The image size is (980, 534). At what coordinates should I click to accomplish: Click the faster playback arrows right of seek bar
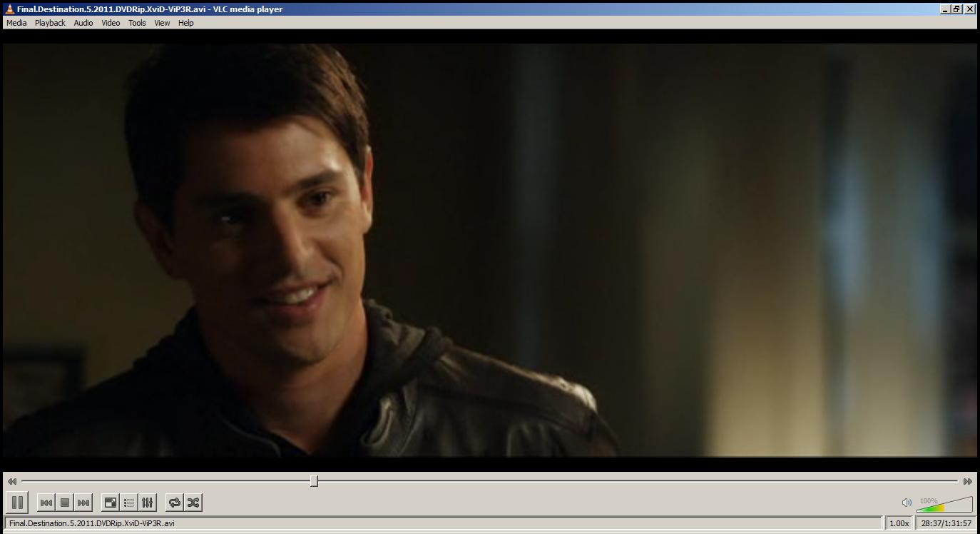(967, 482)
